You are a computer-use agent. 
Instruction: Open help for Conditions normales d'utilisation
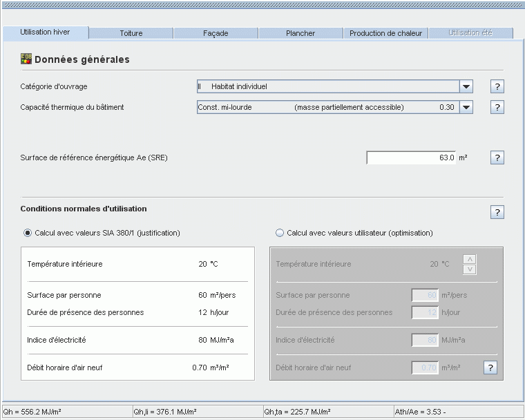tap(497, 212)
